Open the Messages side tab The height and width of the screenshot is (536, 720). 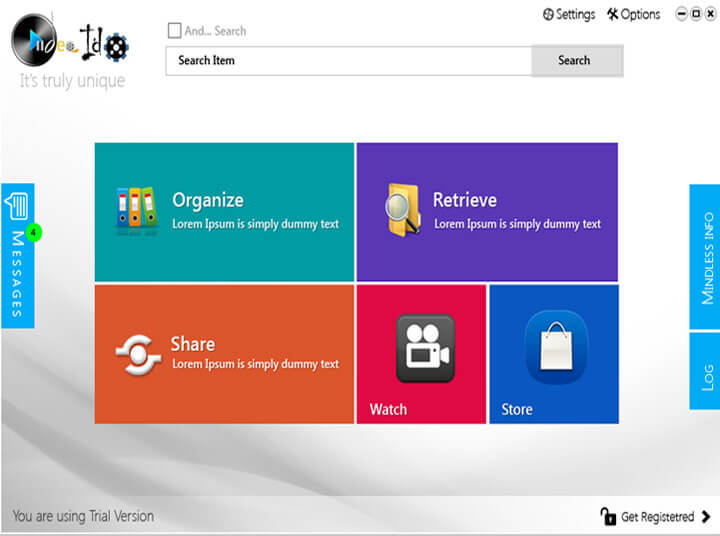pos(18,256)
